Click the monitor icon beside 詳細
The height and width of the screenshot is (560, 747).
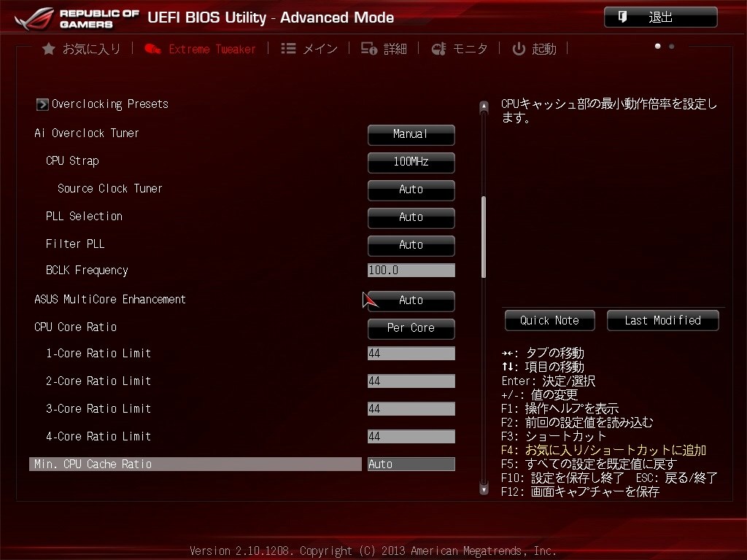tap(369, 49)
